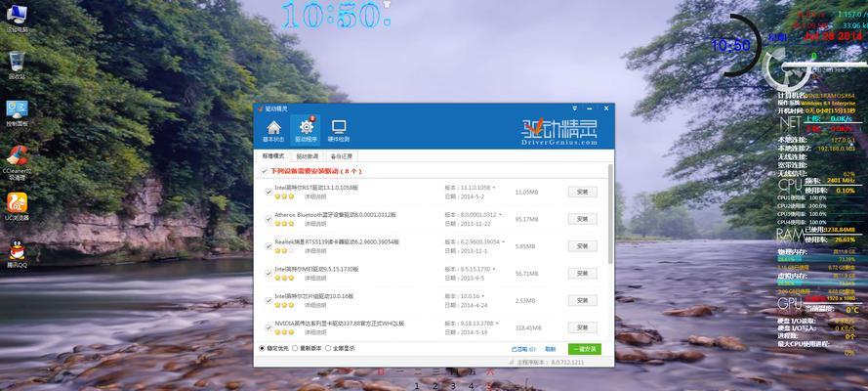
Task: Open details link under Intel chipset driver
Action: (x=315, y=305)
